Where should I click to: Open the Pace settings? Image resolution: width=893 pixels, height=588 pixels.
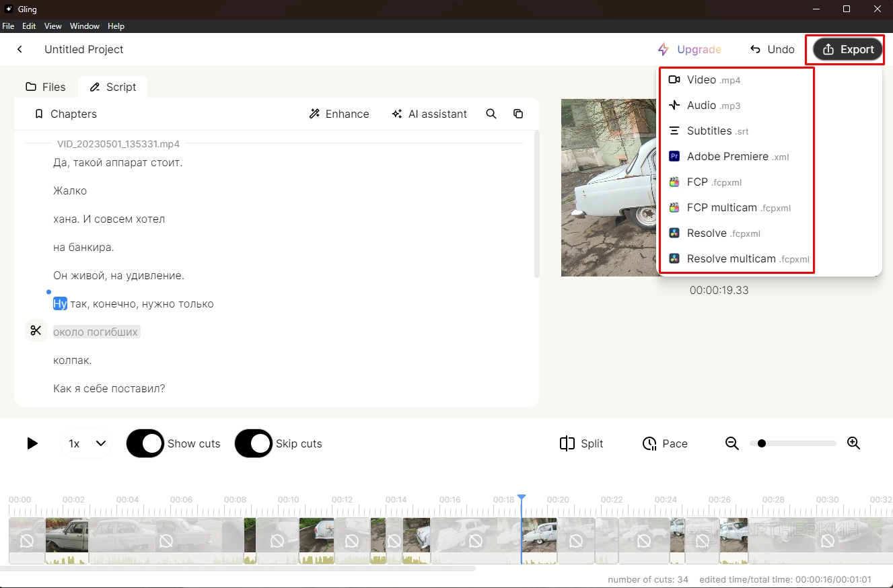665,443
